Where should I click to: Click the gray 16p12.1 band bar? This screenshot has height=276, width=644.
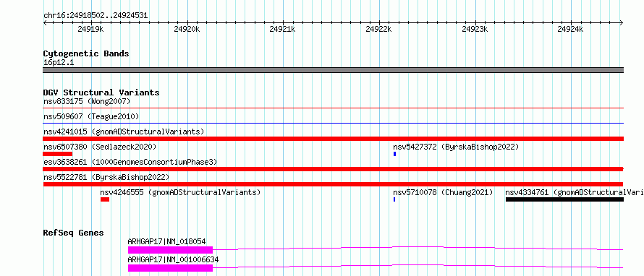pyautogui.click(x=334, y=70)
